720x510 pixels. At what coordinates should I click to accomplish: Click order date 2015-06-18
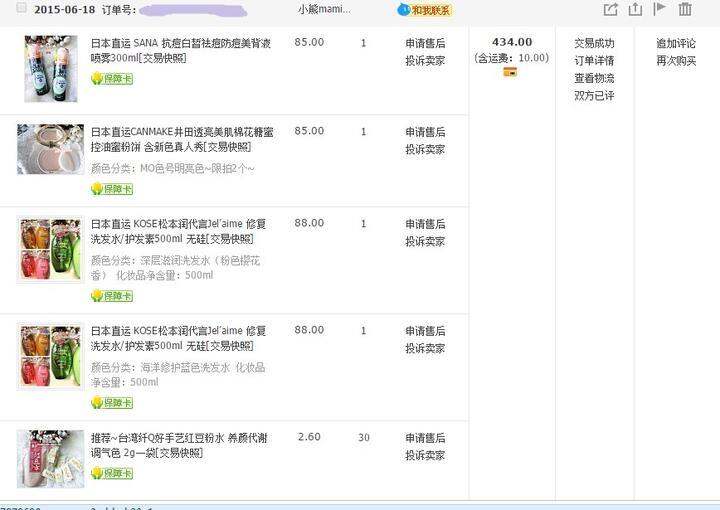coord(64,10)
